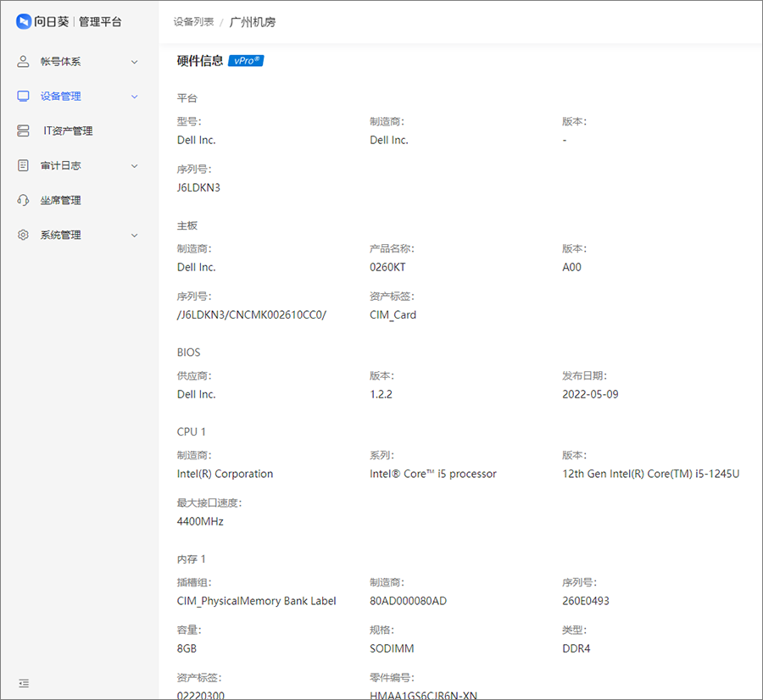Click the 广州机房 breadcrumb text
The width and height of the screenshot is (763, 700).
[253, 22]
